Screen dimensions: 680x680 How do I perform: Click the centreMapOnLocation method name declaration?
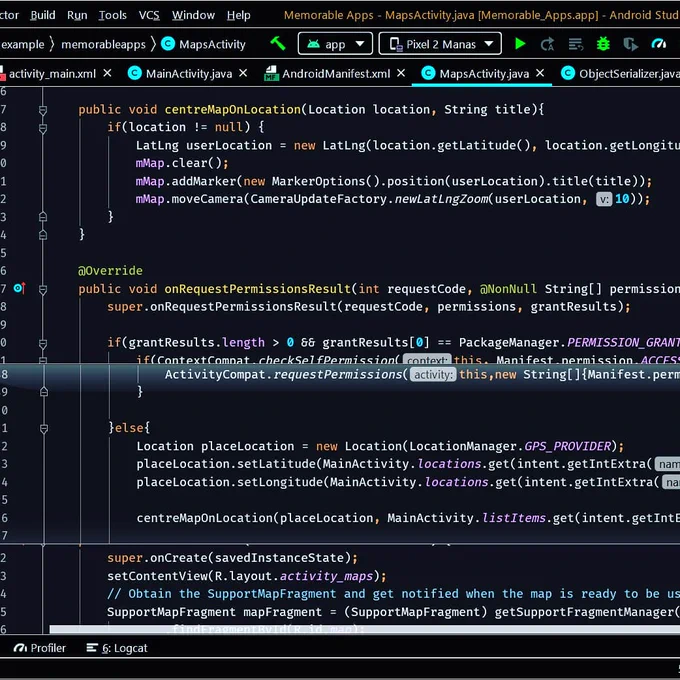click(x=232, y=109)
